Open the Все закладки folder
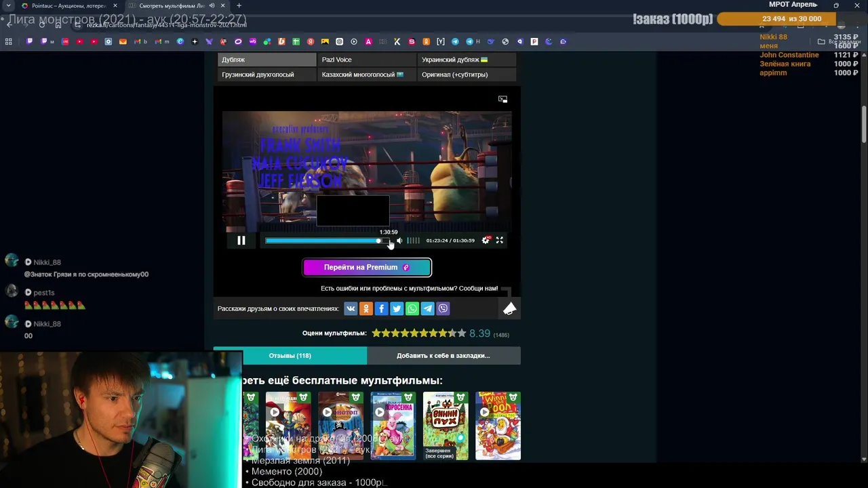This screenshot has height=488, width=868. pyautogui.click(x=839, y=41)
